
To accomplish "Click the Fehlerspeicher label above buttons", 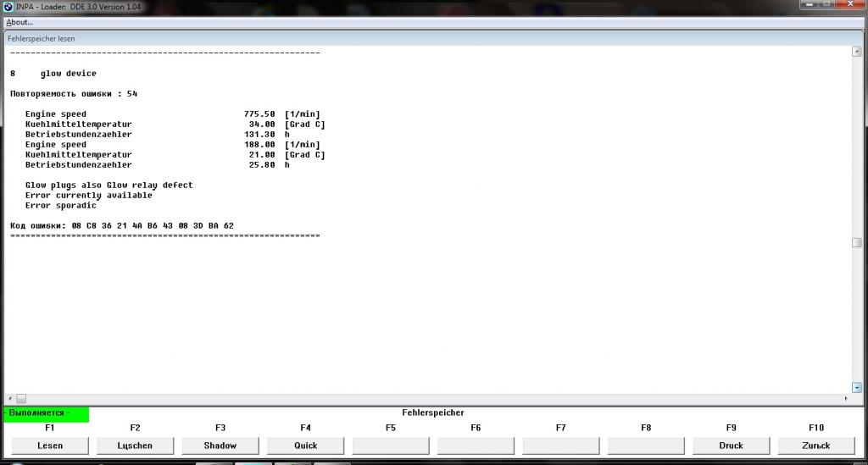I will (x=433, y=413).
